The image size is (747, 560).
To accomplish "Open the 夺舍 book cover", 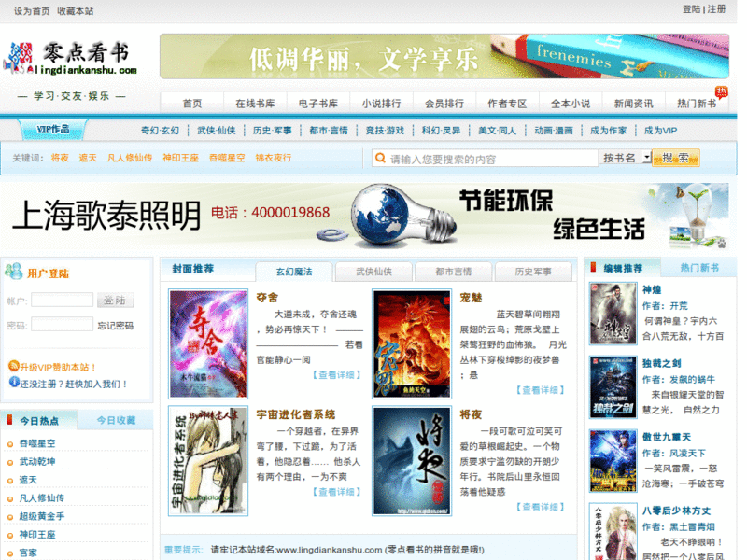I will pos(208,343).
